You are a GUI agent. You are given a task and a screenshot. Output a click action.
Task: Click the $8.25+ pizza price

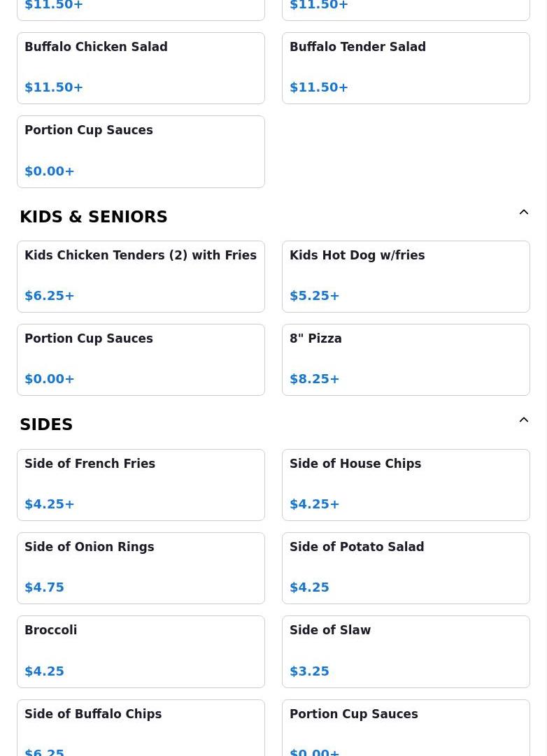[315, 379]
